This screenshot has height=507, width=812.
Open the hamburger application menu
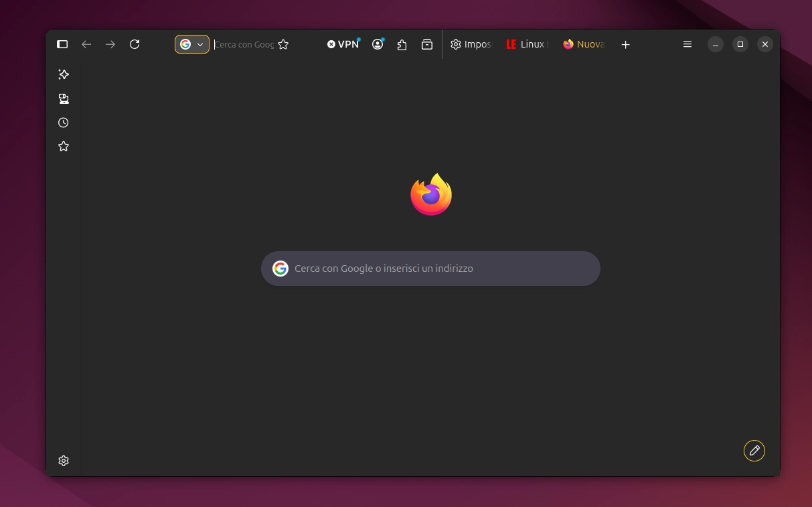[687, 44]
